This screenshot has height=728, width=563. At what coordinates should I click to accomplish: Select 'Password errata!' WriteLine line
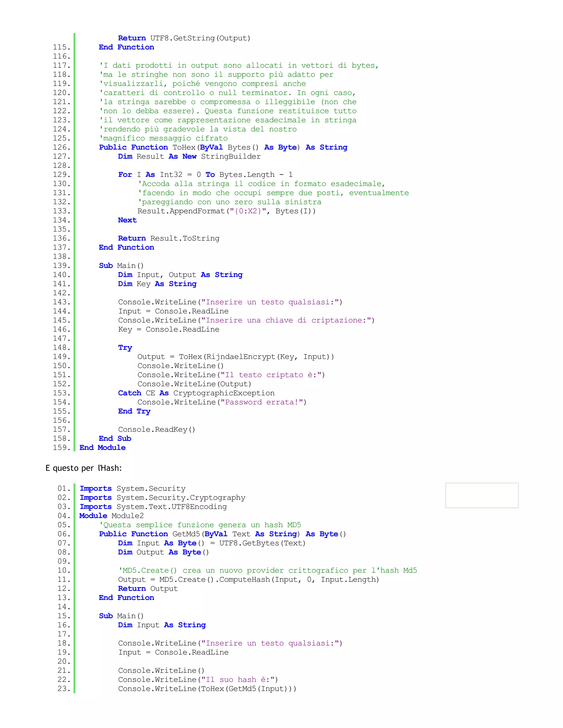click(222, 402)
